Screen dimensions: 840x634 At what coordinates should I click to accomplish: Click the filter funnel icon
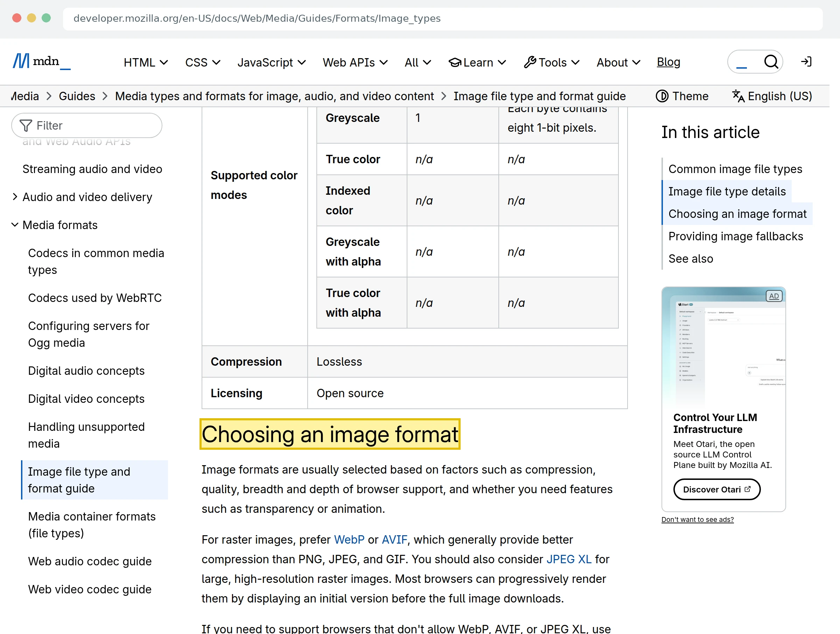pos(26,125)
